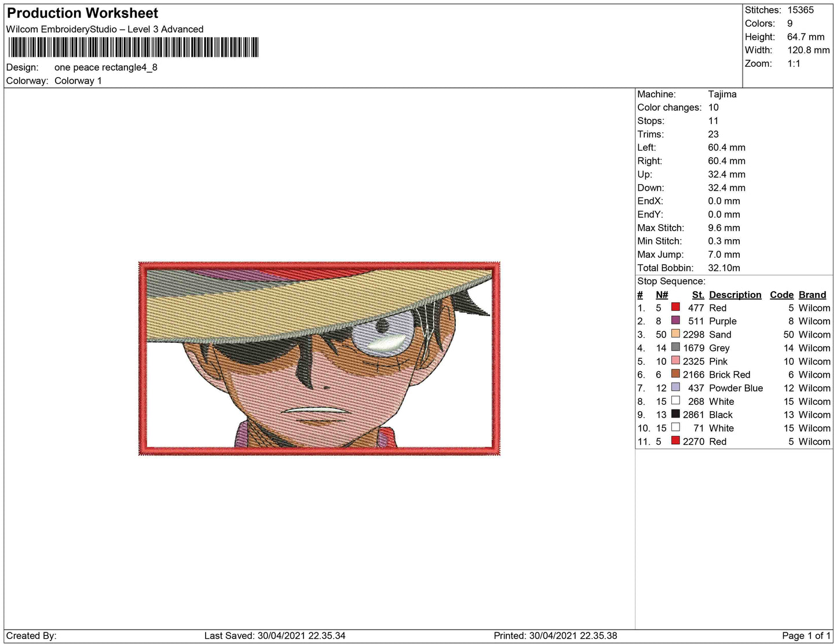Click the Brick Red color swatch

click(x=675, y=374)
